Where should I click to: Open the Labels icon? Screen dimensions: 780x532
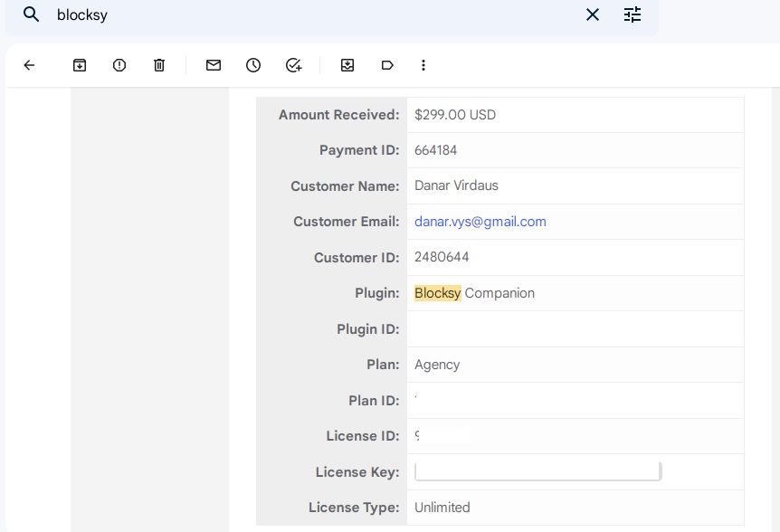(387, 65)
